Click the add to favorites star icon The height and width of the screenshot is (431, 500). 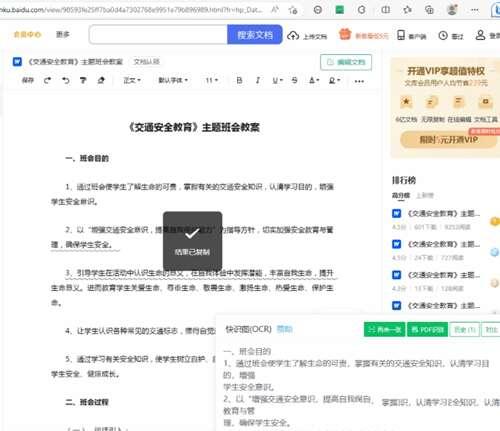point(293,10)
